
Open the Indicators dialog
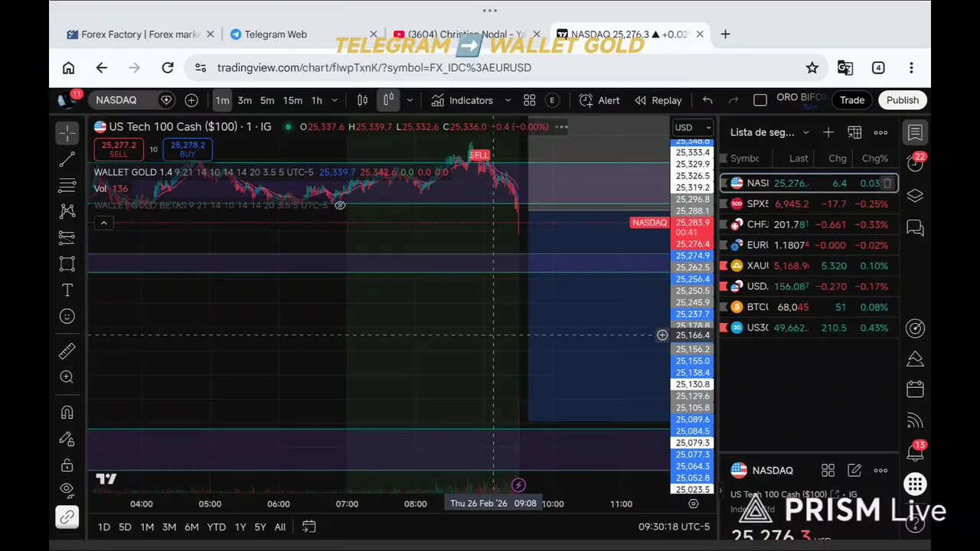pos(462,100)
